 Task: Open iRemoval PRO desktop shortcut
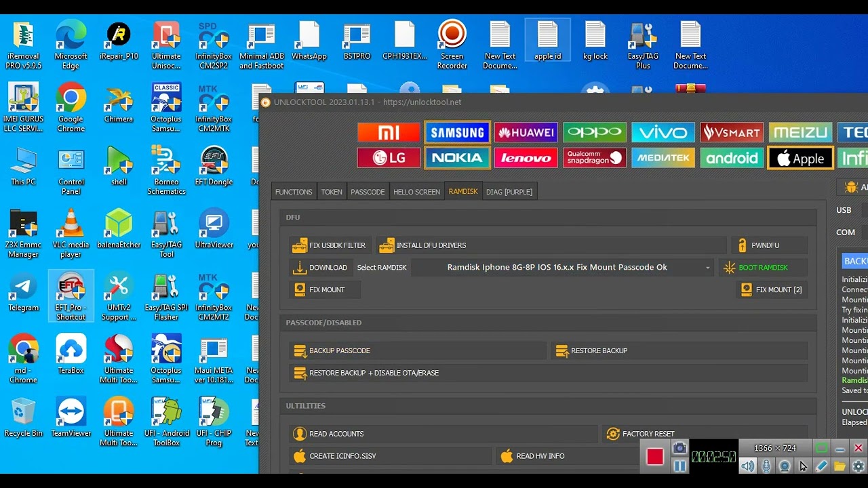point(24,45)
